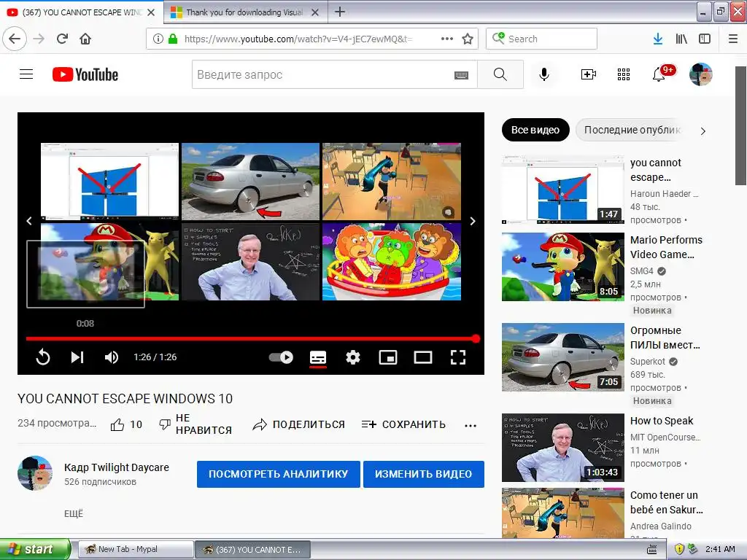747x560 pixels.
Task: Open YouTube apps grid icon
Action: pyautogui.click(x=624, y=74)
